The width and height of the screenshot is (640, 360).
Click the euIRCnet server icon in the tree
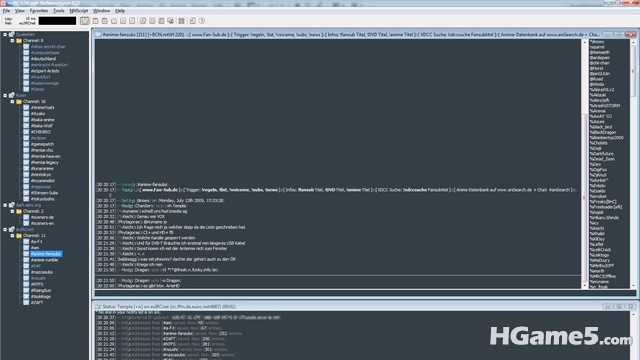pyautogui.click(x=12, y=229)
